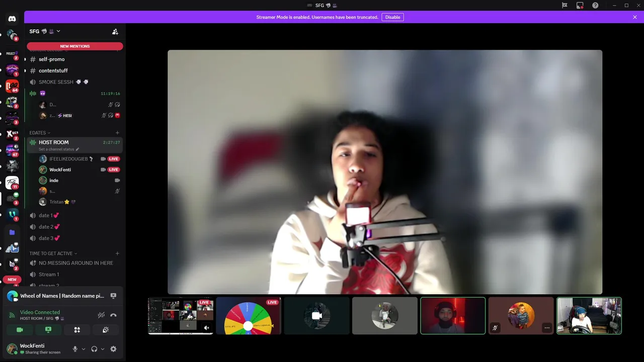Open more options on the muted avatar tile
Screen dimensions: 644x362
(547, 328)
